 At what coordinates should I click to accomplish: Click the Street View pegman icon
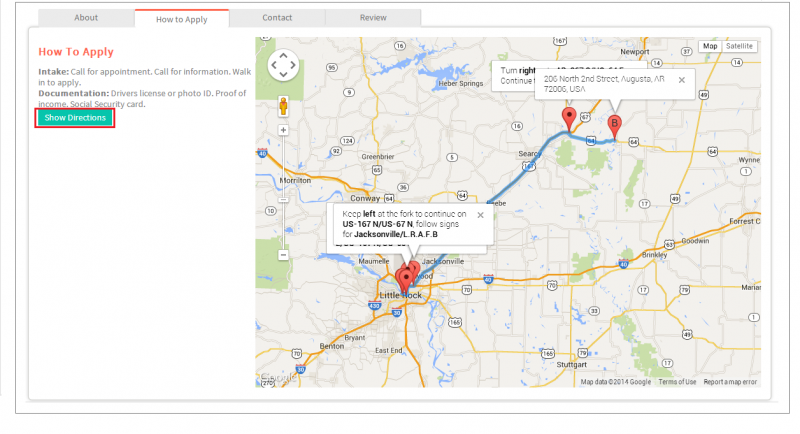[283, 107]
